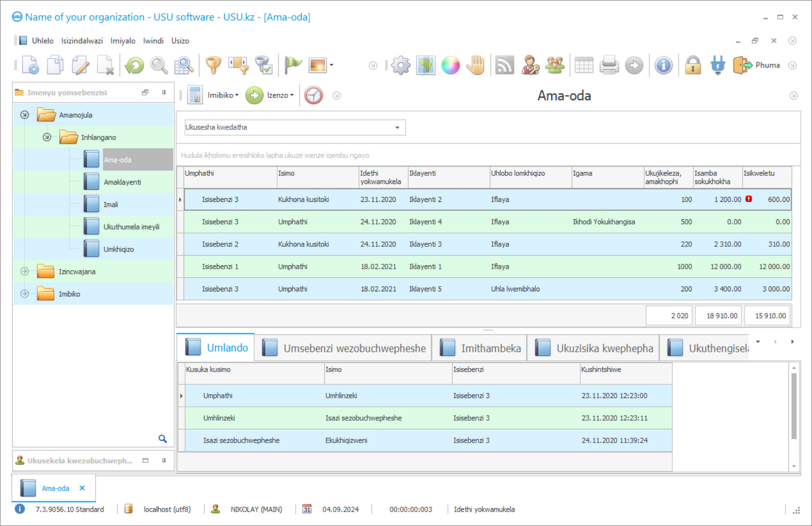Click the green flag icon
Viewport: 812px width, 526px height.
(293, 65)
